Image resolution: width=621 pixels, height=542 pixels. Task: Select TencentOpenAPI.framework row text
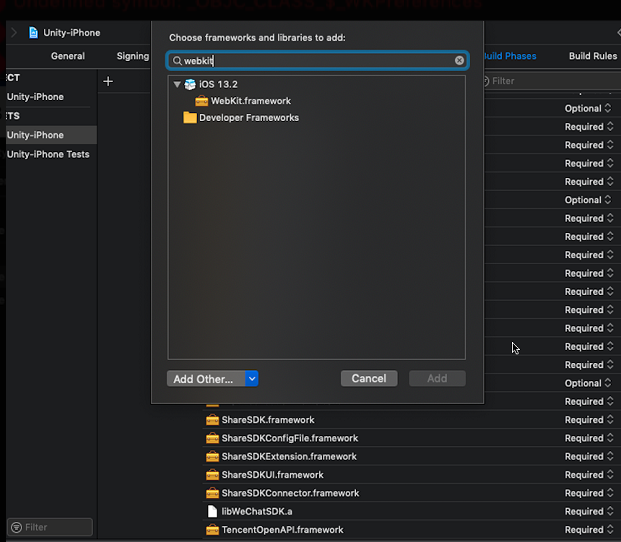click(282, 530)
